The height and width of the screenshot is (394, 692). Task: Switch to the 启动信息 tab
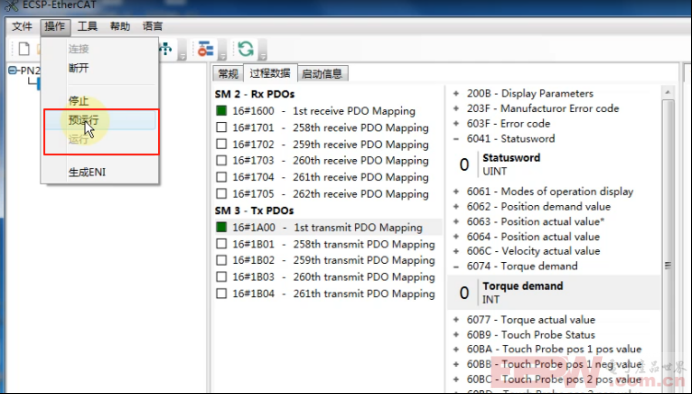(323, 74)
